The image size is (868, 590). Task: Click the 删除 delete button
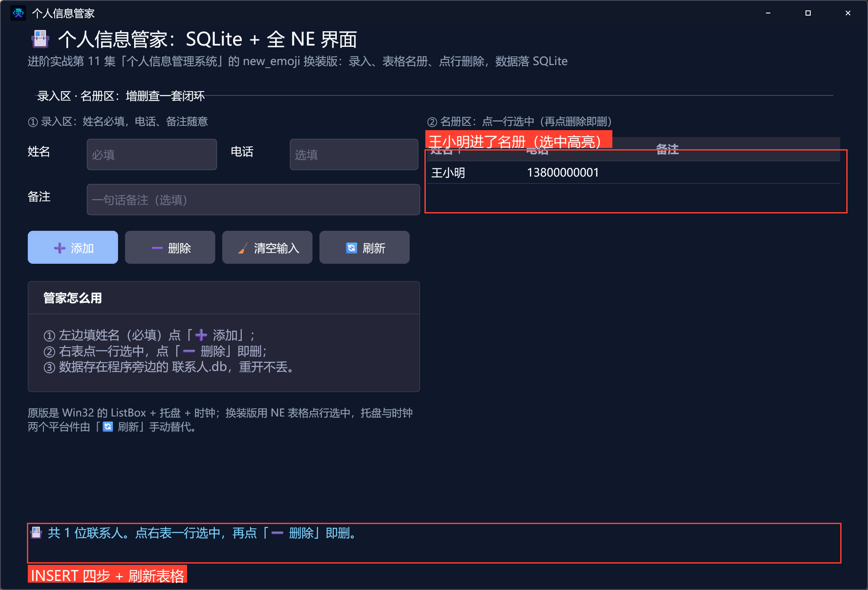(170, 247)
